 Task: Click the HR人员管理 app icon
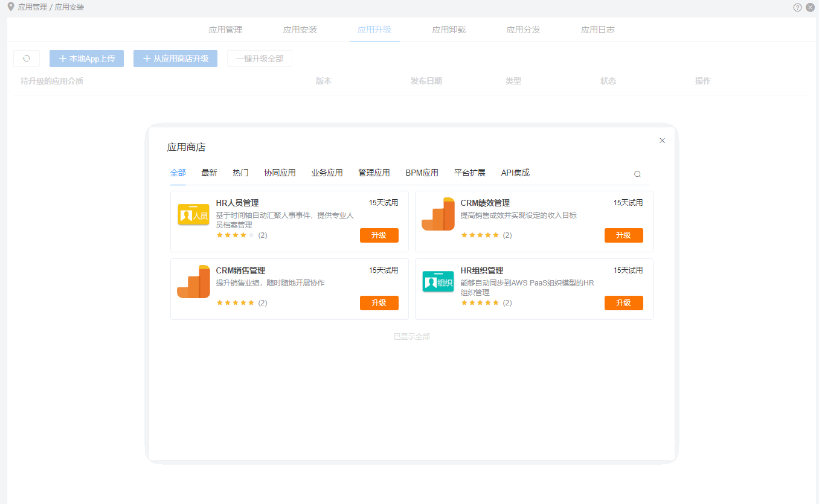[x=193, y=215]
